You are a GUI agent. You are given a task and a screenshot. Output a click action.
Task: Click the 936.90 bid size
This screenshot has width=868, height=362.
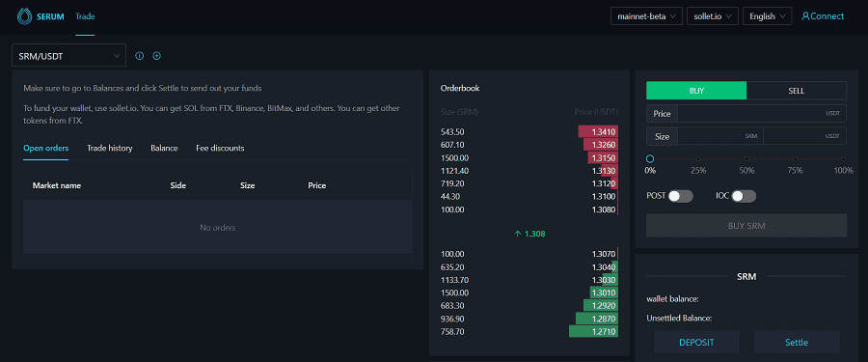click(452, 319)
